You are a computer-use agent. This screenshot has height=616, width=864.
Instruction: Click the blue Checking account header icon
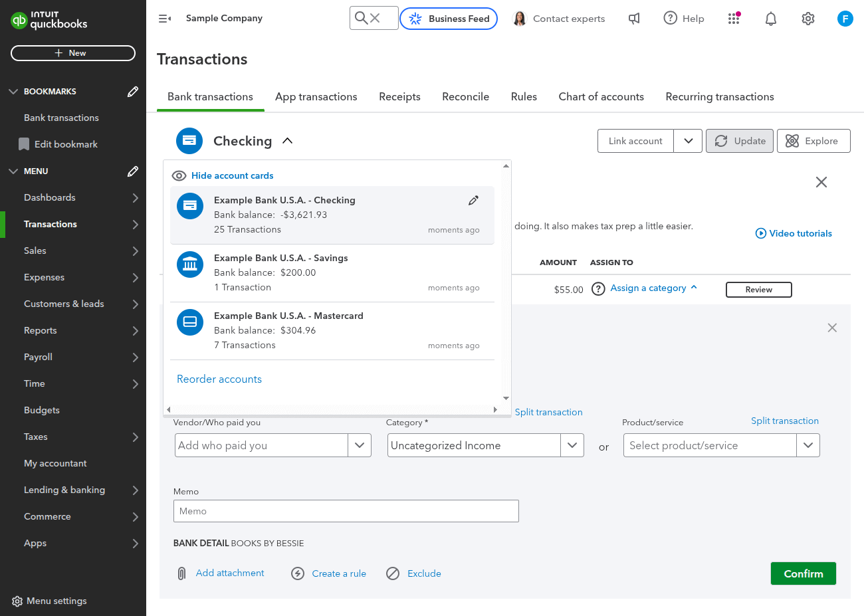click(x=189, y=141)
